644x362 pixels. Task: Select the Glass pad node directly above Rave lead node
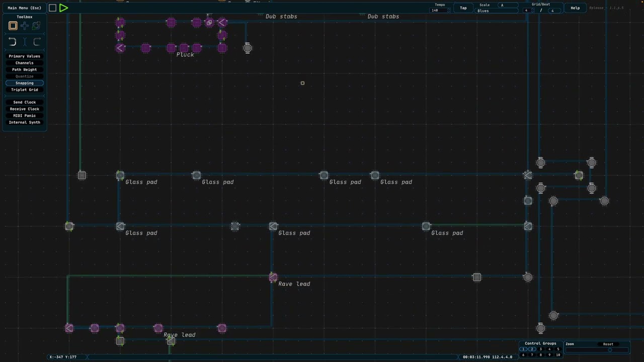pyautogui.click(x=273, y=226)
